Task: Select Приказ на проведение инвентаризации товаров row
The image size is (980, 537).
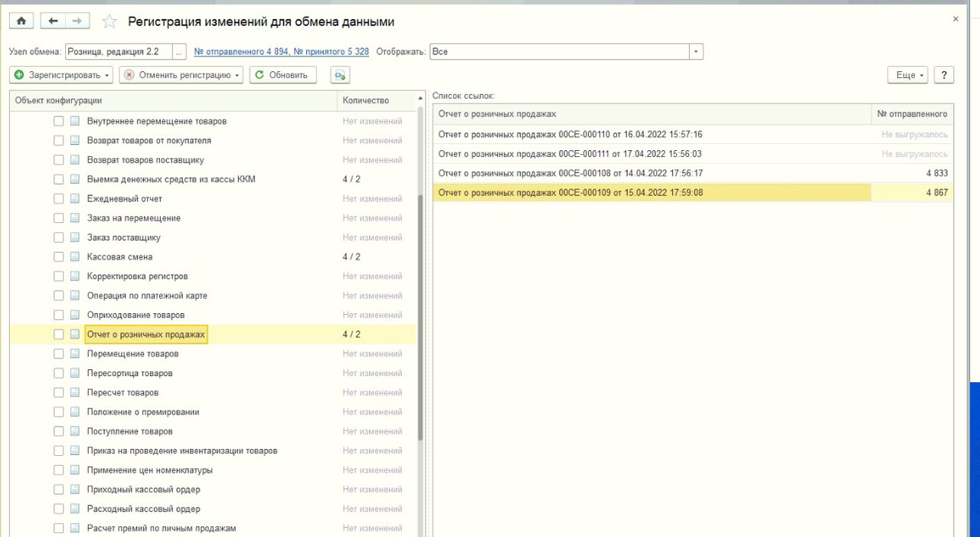Action: tap(213, 451)
